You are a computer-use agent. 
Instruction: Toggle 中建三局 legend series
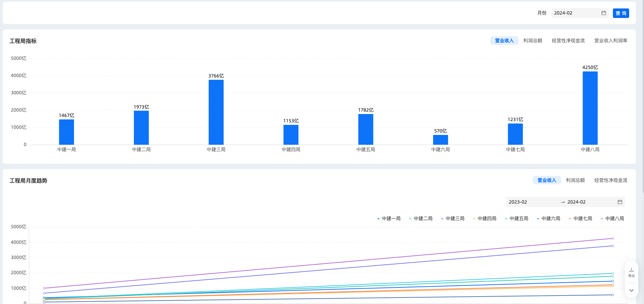453,218
